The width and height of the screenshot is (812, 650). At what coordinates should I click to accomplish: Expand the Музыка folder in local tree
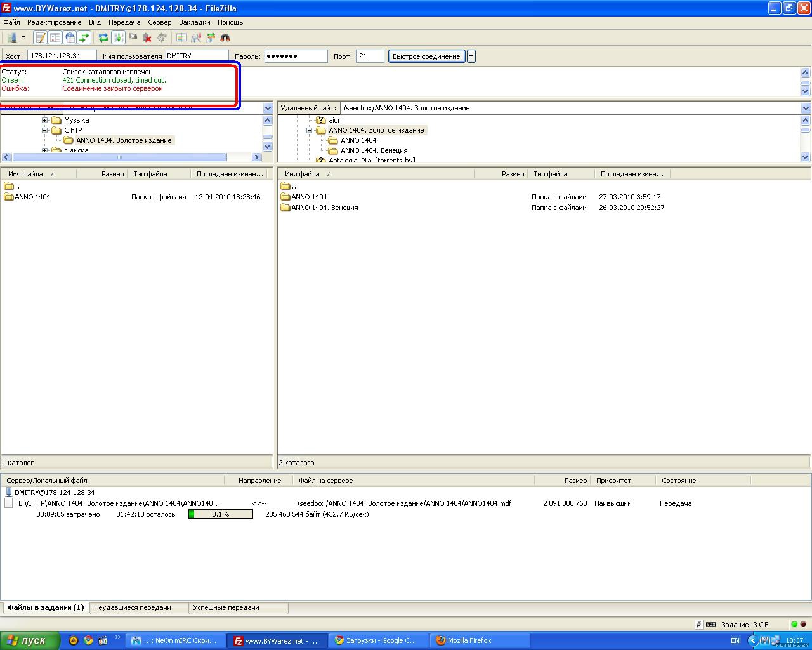pos(45,120)
